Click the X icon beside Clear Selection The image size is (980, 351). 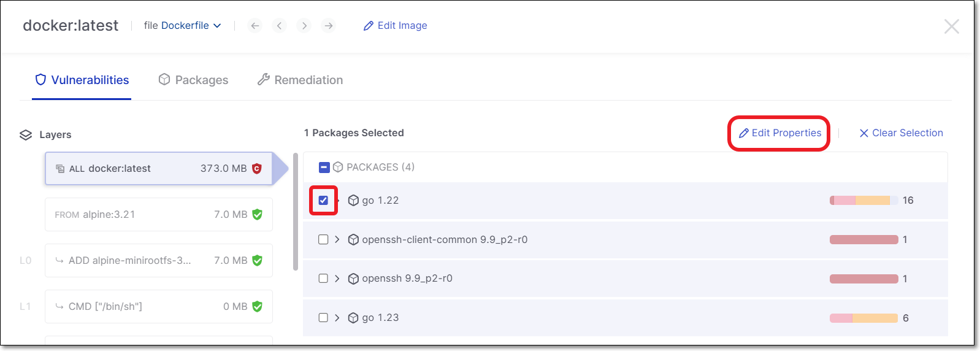(863, 133)
